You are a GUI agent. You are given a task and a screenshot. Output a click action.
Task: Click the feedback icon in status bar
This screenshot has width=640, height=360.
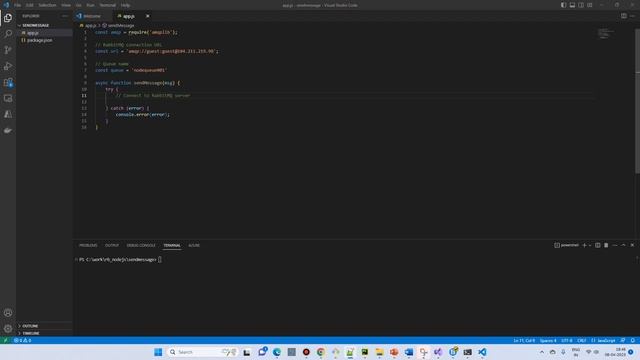tap(623, 340)
